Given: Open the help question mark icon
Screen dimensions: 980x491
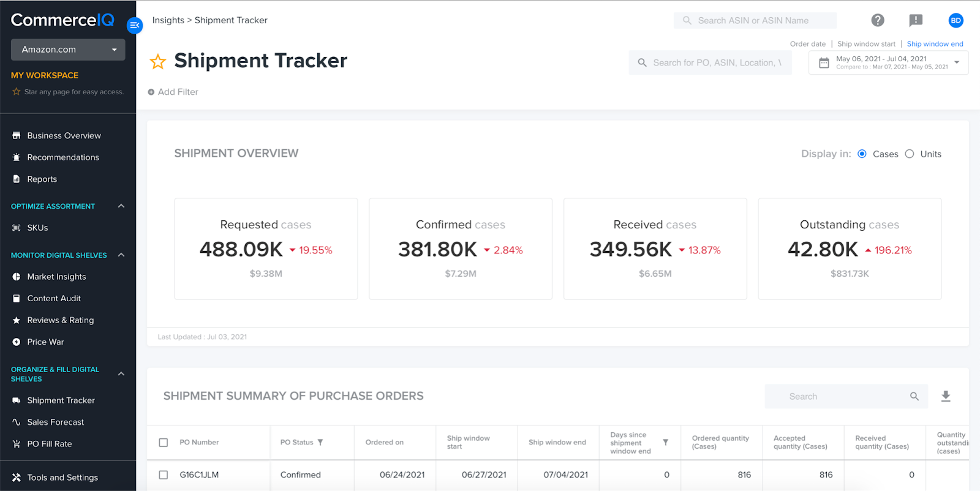Looking at the screenshot, I should tap(878, 20).
